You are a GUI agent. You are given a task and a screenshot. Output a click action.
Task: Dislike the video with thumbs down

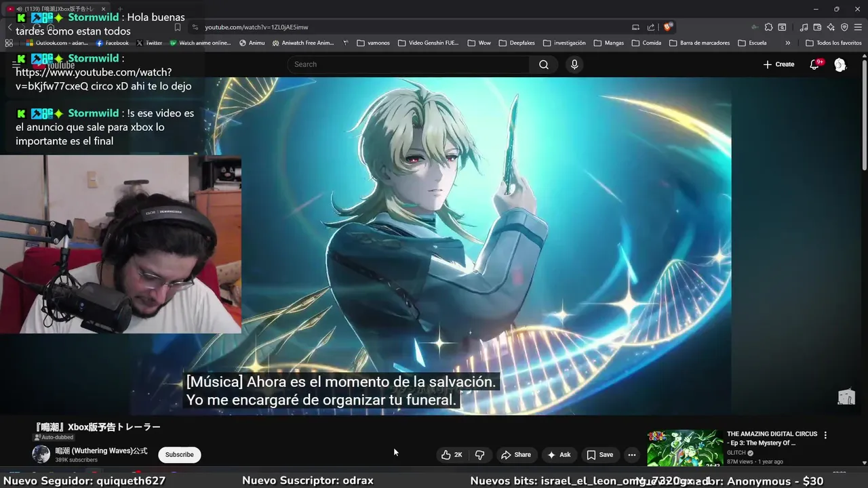pos(479,455)
